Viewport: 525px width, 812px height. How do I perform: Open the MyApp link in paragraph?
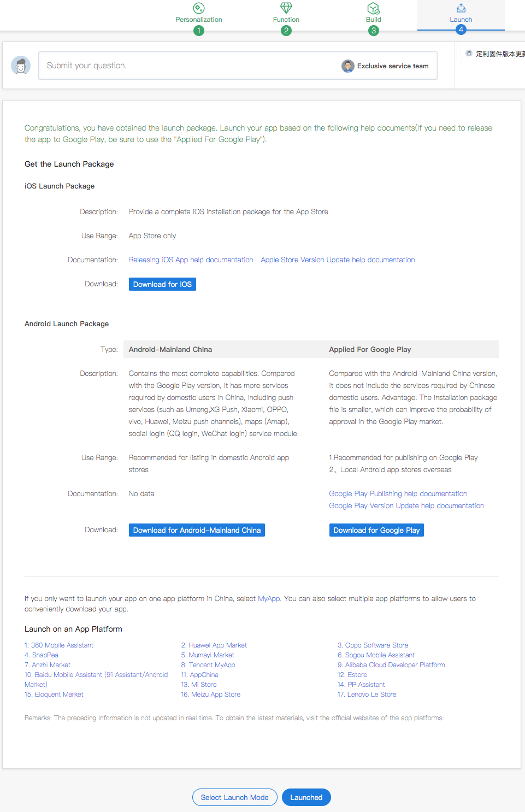tap(269, 599)
